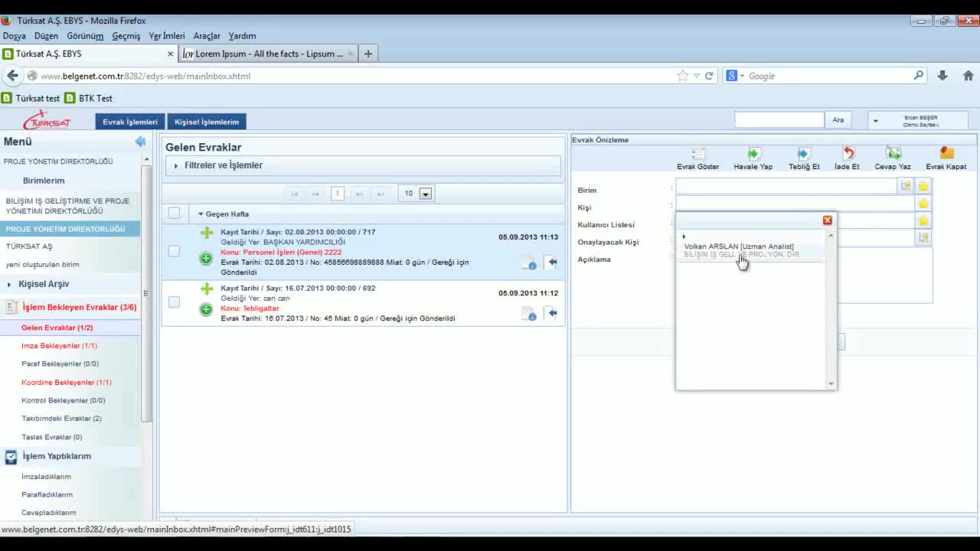980x551 pixels.
Task: Click the Evrak Göster icon
Action: 697,155
